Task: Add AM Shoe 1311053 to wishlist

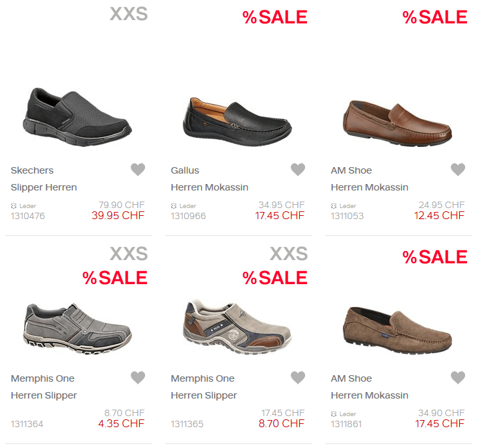Action: tap(458, 170)
